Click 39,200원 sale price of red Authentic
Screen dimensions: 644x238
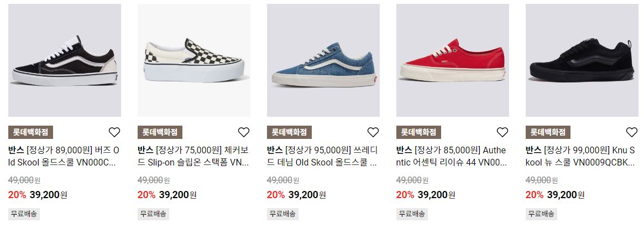pyautogui.click(x=436, y=195)
